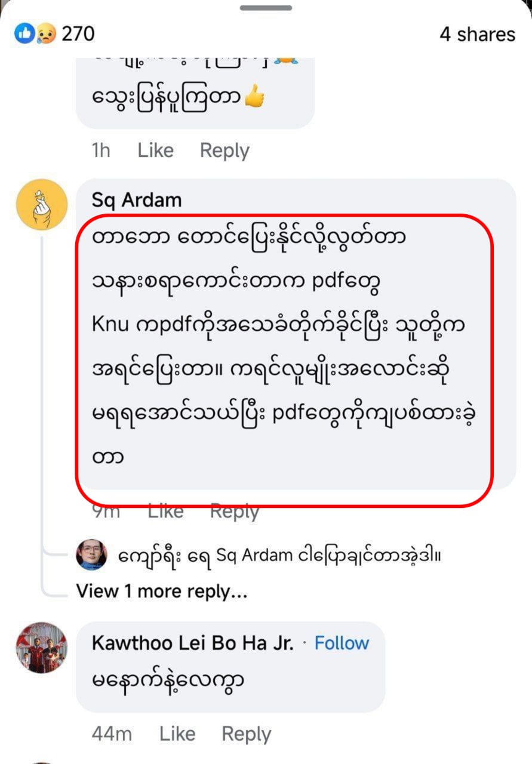
Task: Open Kawthoo Lei Bo Ha Jr.'s avatar
Action: (41, 648)
